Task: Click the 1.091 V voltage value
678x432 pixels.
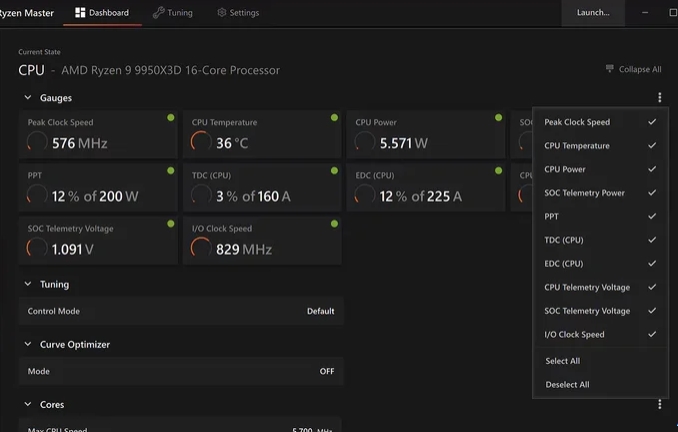Action: (x=73, y=250)
